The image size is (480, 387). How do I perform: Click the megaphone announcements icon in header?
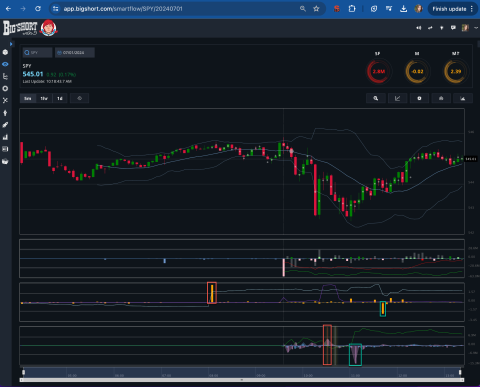(x=418, y=28)
